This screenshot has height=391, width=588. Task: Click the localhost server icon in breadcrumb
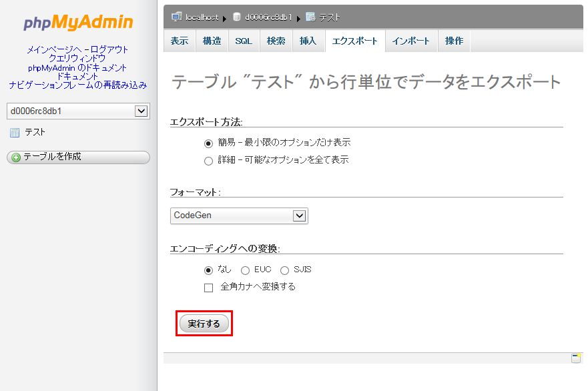coord(176,17)
